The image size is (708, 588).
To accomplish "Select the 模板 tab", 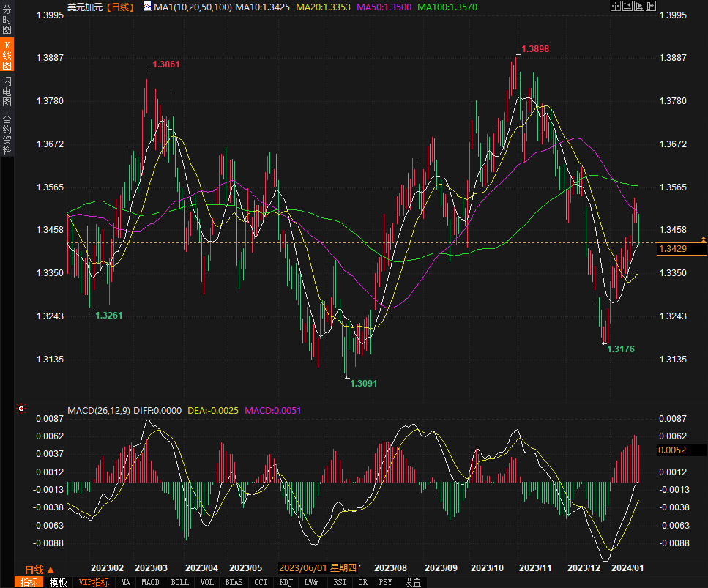I will (59, 582).
